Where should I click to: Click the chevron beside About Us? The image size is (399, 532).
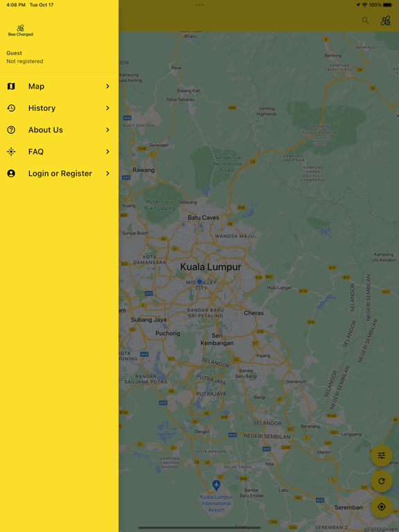107,130
